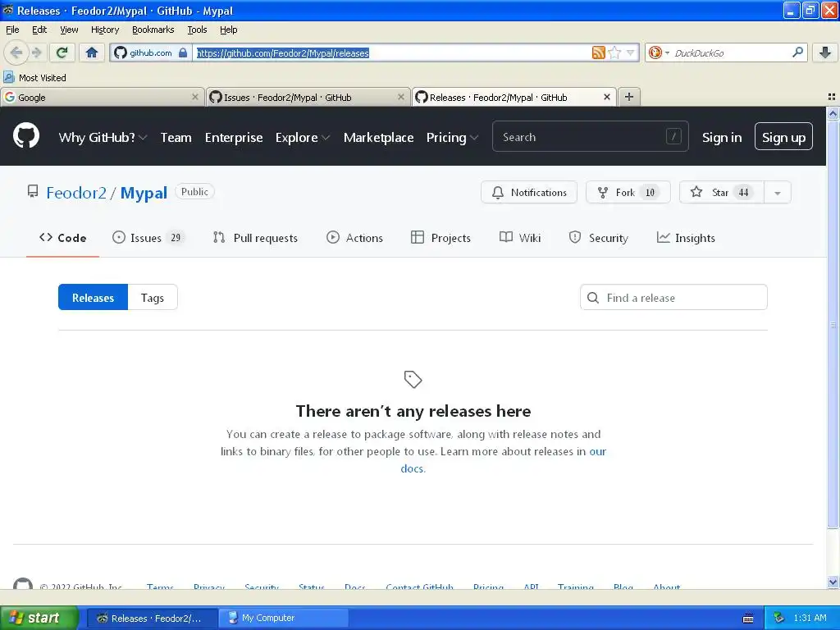Screen dimensions: 840x630
Task: Open the Insights tab
Action: [686, 238]
